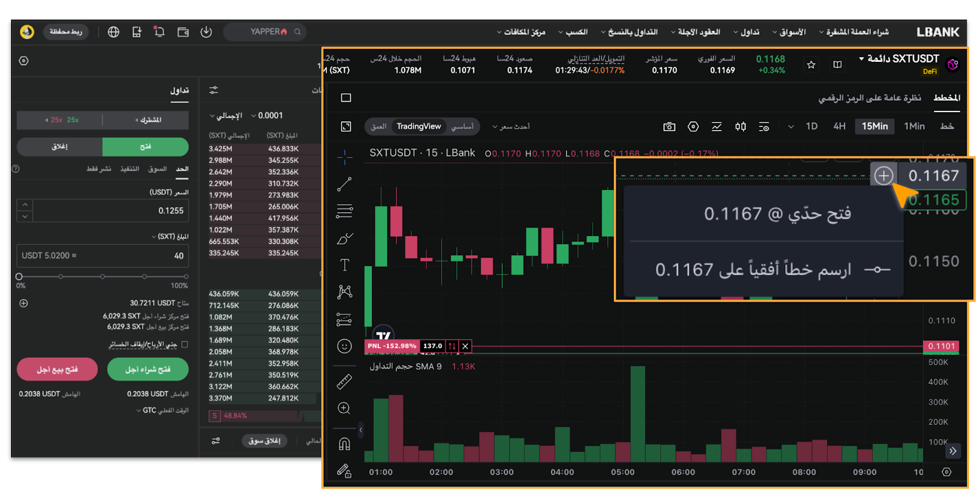This screenshot has height=496, width=980.
Task: Open the indicators line-chart icon
Action: pos(717,126)
